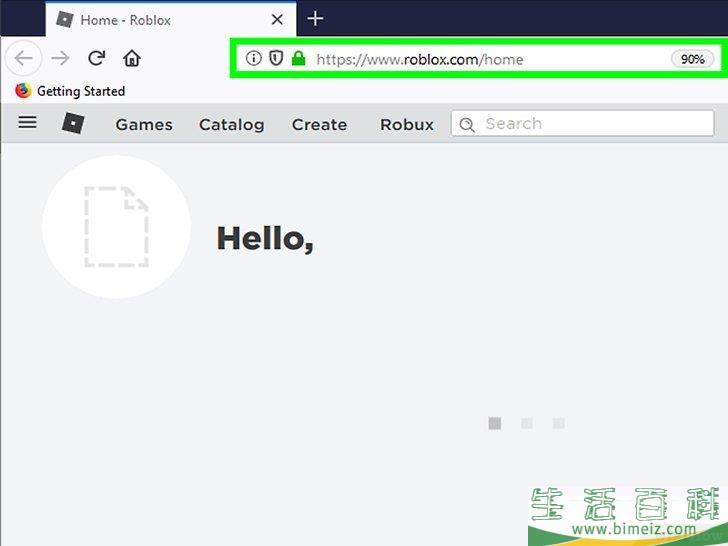The image size is (728, 546).
Task: Click the Roblox Search field
Action: pos(582,123)
